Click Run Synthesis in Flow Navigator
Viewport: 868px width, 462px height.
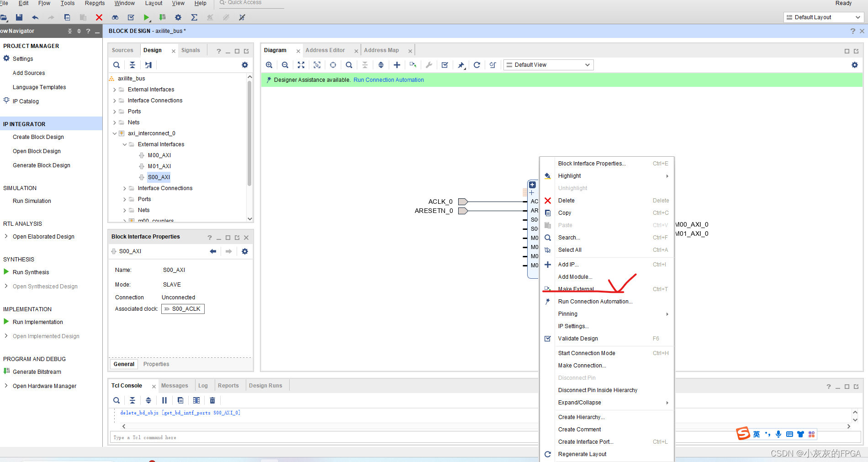pyautogui.click(x=31, y=272)
